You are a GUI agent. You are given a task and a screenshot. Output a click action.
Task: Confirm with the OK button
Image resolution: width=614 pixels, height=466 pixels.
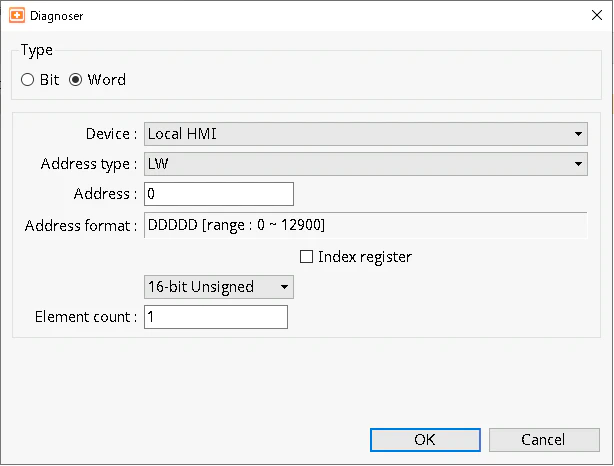click(x=425, y=440)
